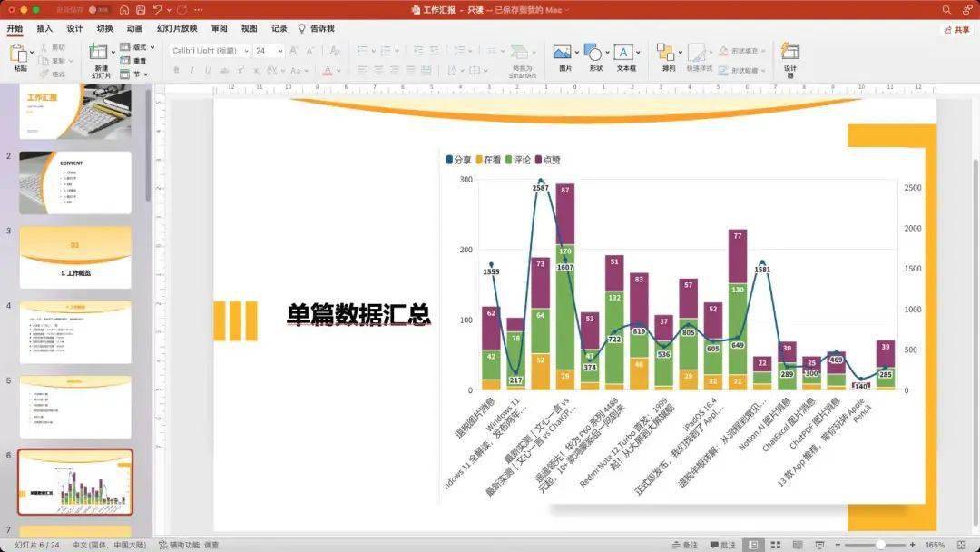Click the Comments (批注) button
980x552 pixels.
(722, 545)
